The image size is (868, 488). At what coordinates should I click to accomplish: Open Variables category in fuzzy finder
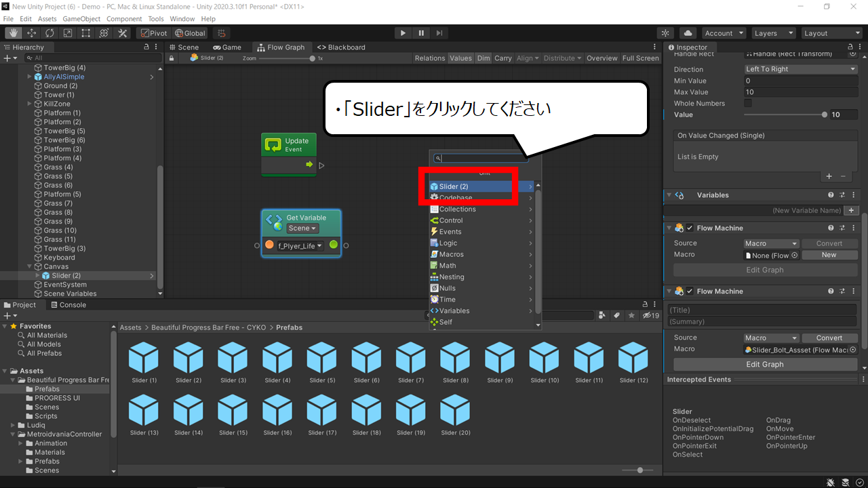[x=481, y=310]
